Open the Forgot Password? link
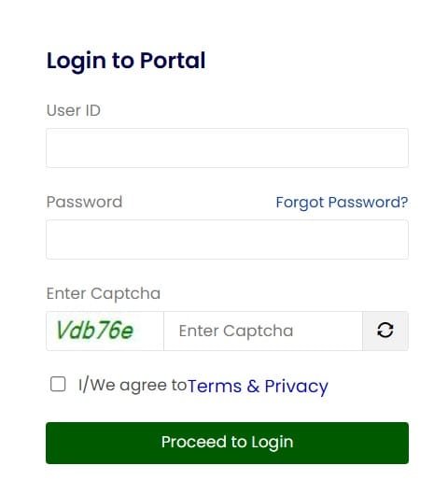This screenshot has height=480, width=448. tap(342, 203)
